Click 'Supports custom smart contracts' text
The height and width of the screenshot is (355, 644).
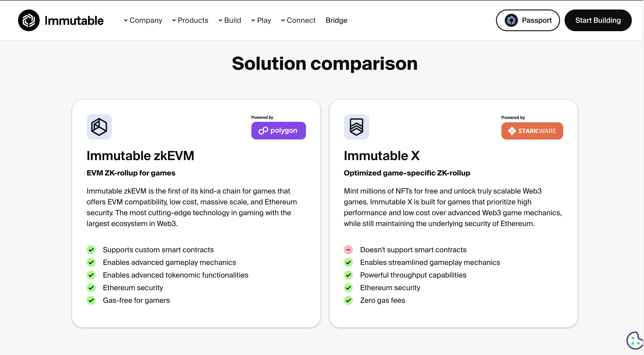pyautogui.click(x=158, y=250)
